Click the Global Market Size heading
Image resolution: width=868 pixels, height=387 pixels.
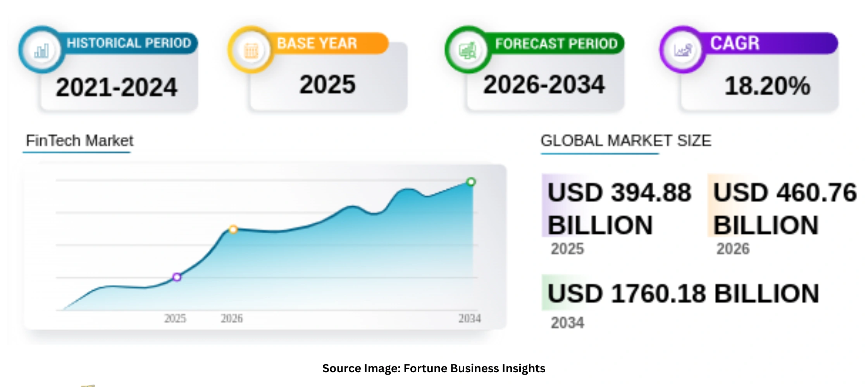tap(626, 141)
